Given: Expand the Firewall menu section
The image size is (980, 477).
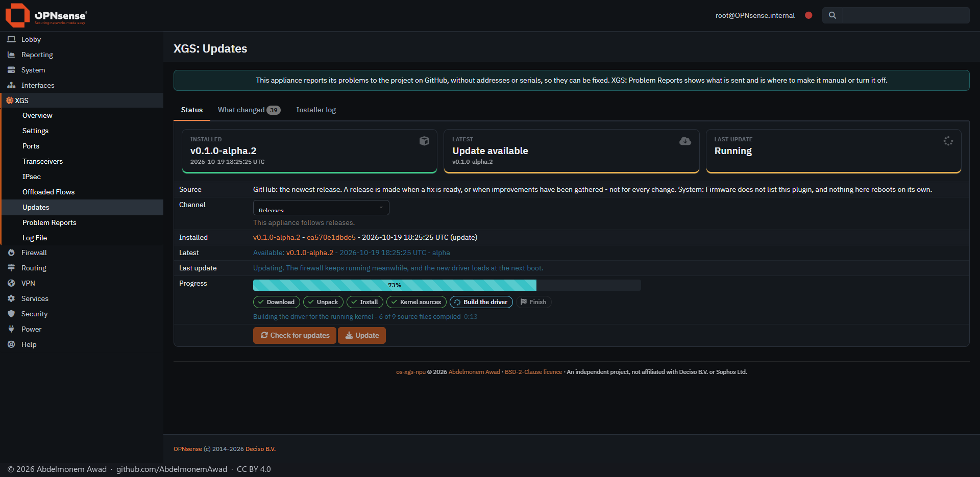Looking at the screenshot, I should click(82, 253).
